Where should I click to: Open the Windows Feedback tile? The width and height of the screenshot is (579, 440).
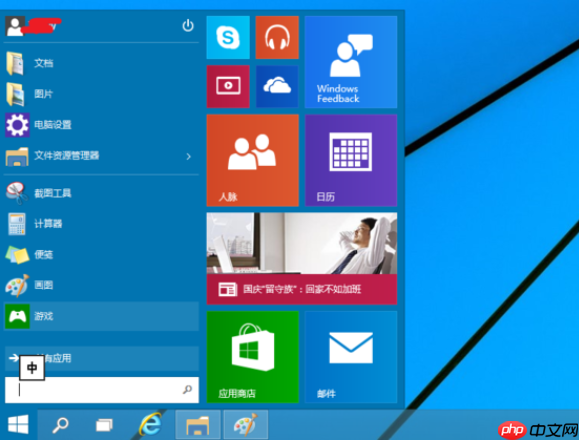click(351, 62)
